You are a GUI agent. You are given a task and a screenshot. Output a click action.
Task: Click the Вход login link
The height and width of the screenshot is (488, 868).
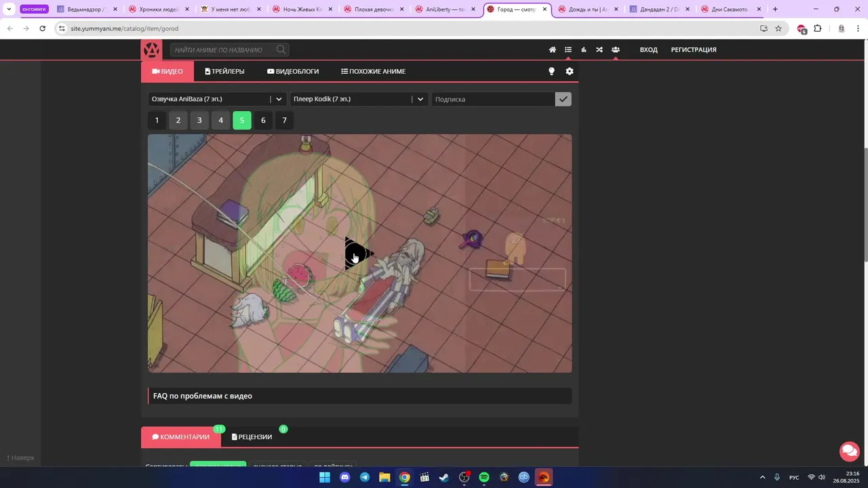coord(649,49)
